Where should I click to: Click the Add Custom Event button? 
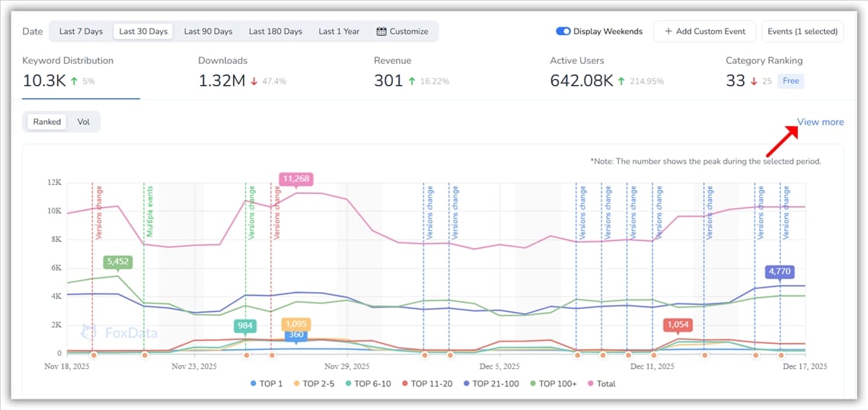click(704, 31)
